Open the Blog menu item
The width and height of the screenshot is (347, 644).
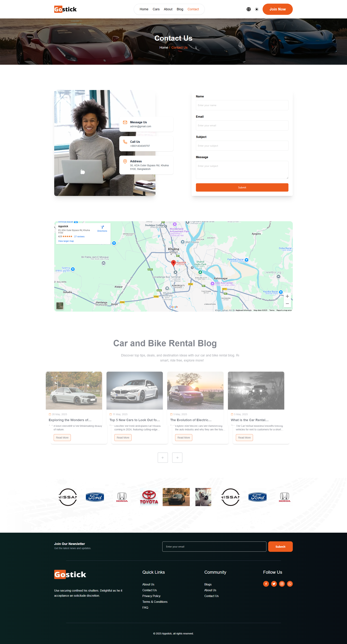pos(180,9)
